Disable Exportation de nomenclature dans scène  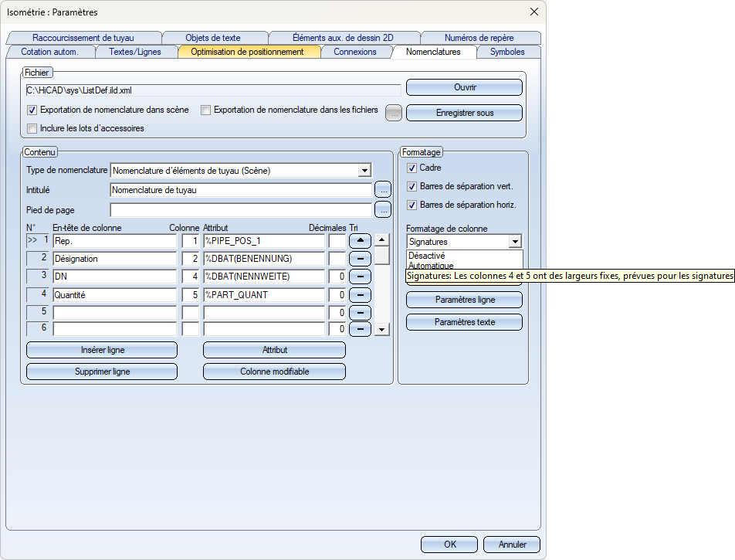coord(32,110)
